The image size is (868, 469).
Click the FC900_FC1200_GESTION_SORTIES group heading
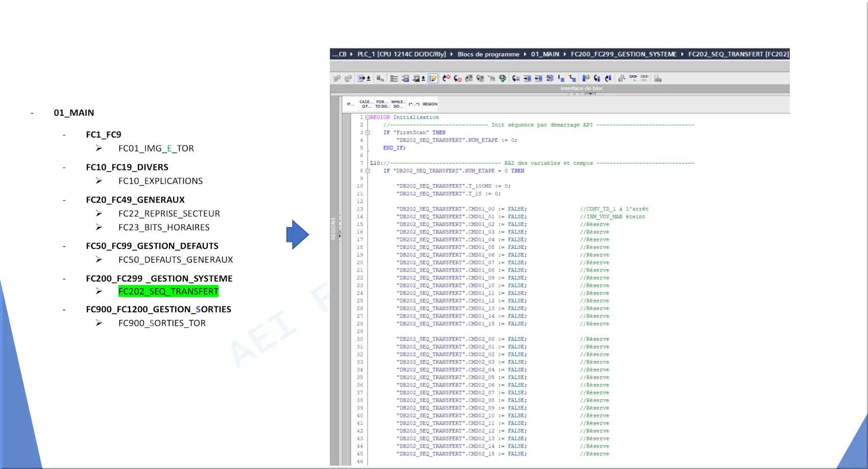(158, 309)
